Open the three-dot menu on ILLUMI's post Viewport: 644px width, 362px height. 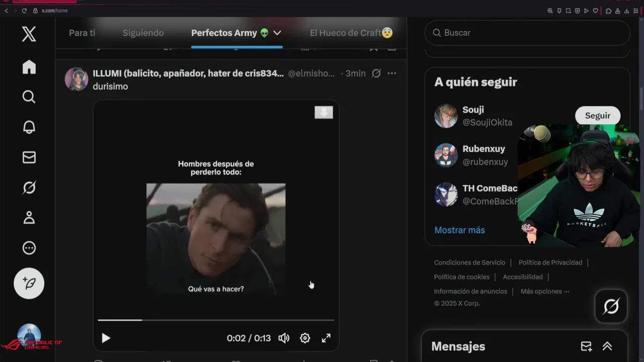(392, 73)
